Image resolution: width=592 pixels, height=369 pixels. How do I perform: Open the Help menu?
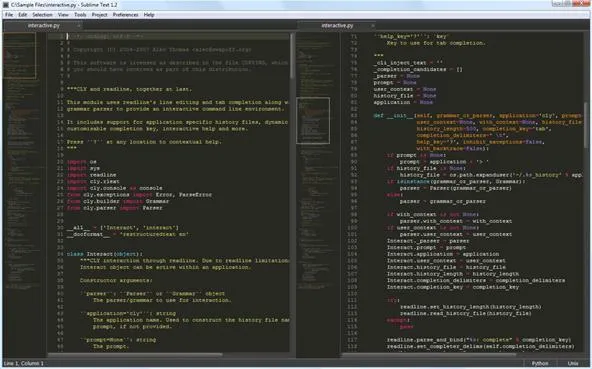click(x=149, y=15)
